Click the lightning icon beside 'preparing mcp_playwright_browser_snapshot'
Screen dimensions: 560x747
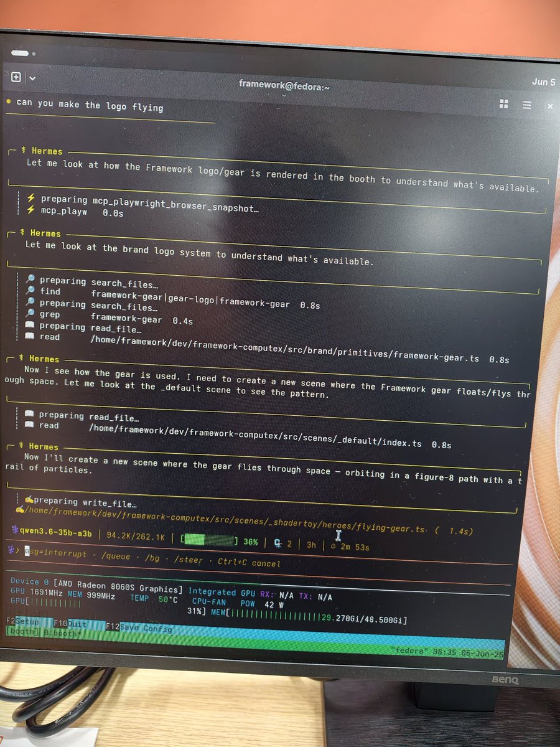(x=30, y=198)
